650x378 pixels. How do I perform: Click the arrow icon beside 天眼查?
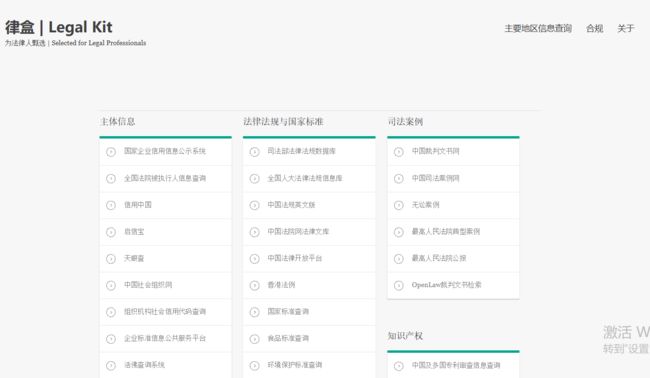pyautogui.click(x=111, y=259)
